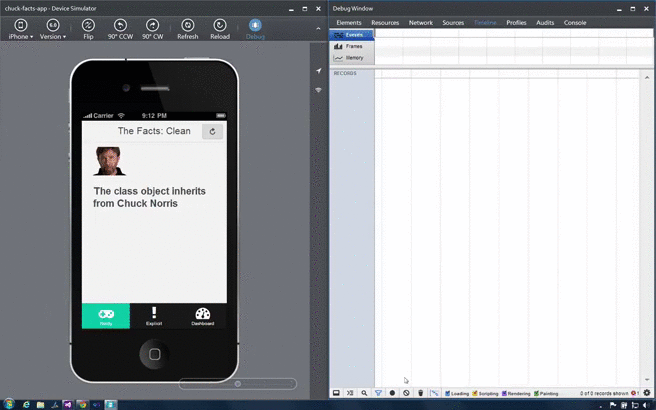Open the Timeline tab in Debug Window
656x410 pixels.
[x=485, y=23]
